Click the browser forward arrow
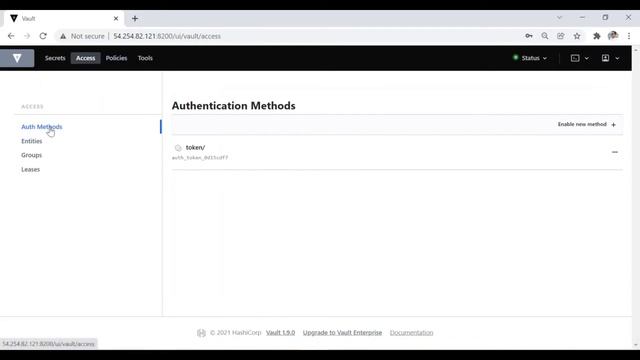640x360 pixels. (27, 36)
